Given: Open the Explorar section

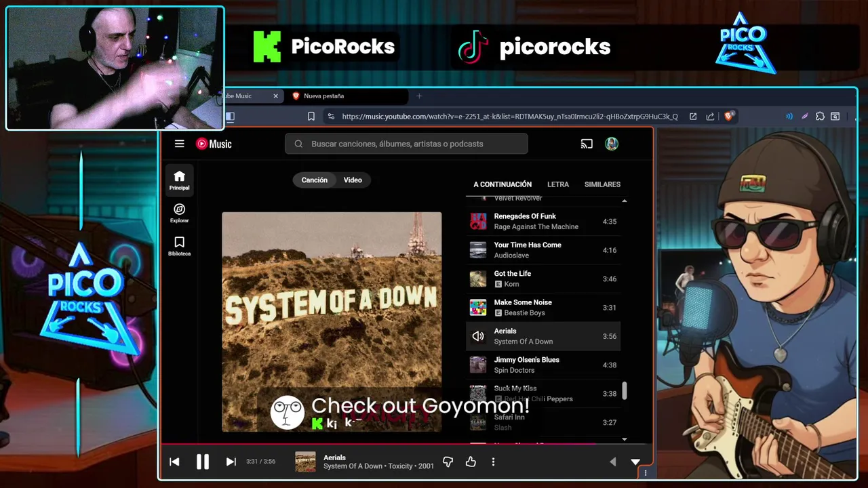Looking at the screenshot, I should (x=180, y=213).
